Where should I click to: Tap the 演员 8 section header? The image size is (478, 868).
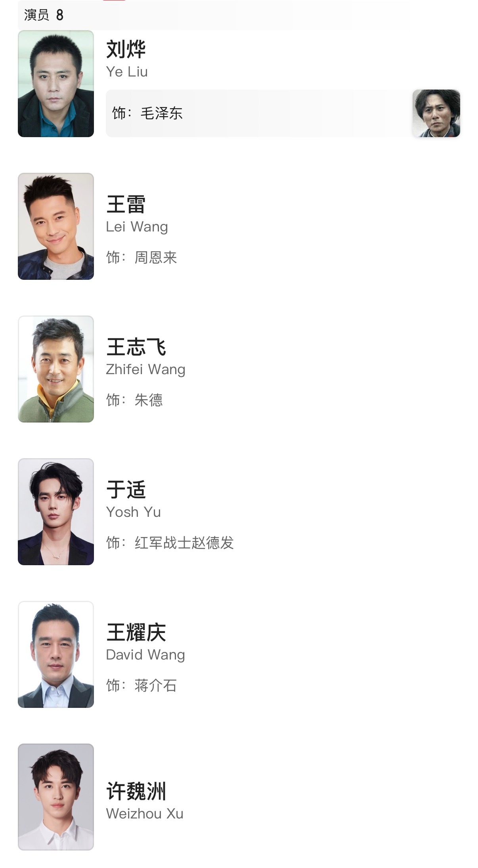point(44,15)
